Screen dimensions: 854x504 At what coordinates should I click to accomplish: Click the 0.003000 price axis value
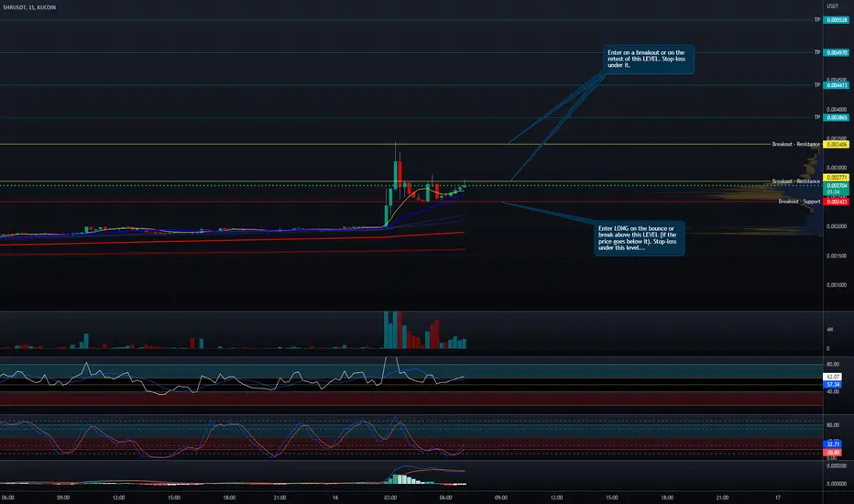[x=836, y=168]
